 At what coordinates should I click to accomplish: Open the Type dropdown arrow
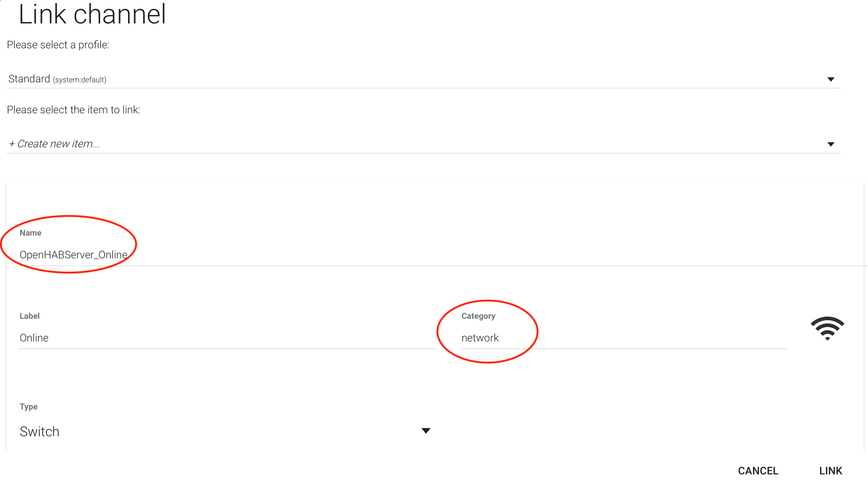tap(426, 431)
